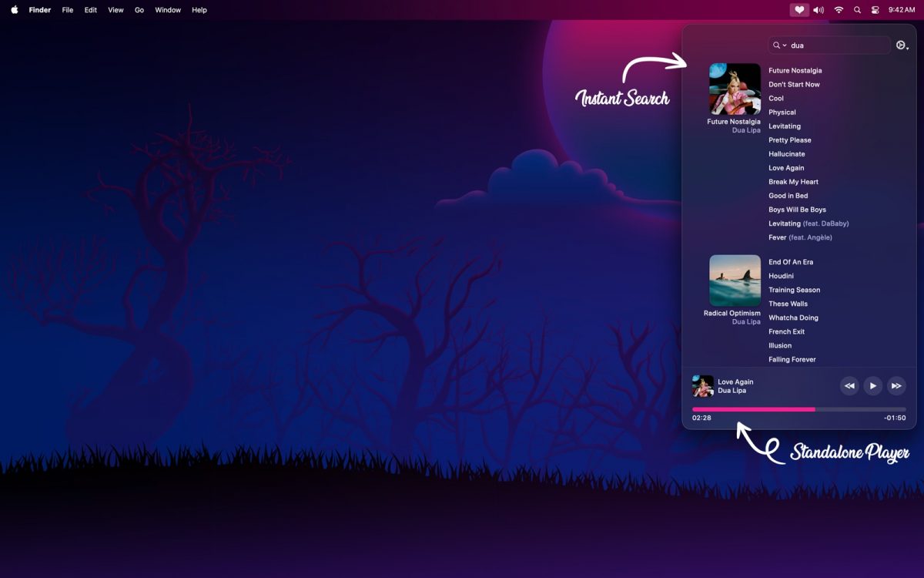Open the Go menu

coord(139,10)
